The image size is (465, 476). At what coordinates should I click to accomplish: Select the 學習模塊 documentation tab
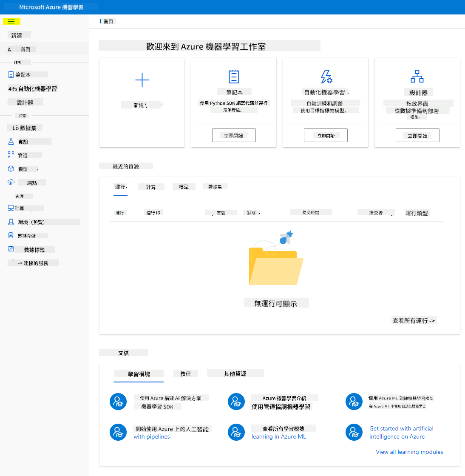[x=139, y=374]
